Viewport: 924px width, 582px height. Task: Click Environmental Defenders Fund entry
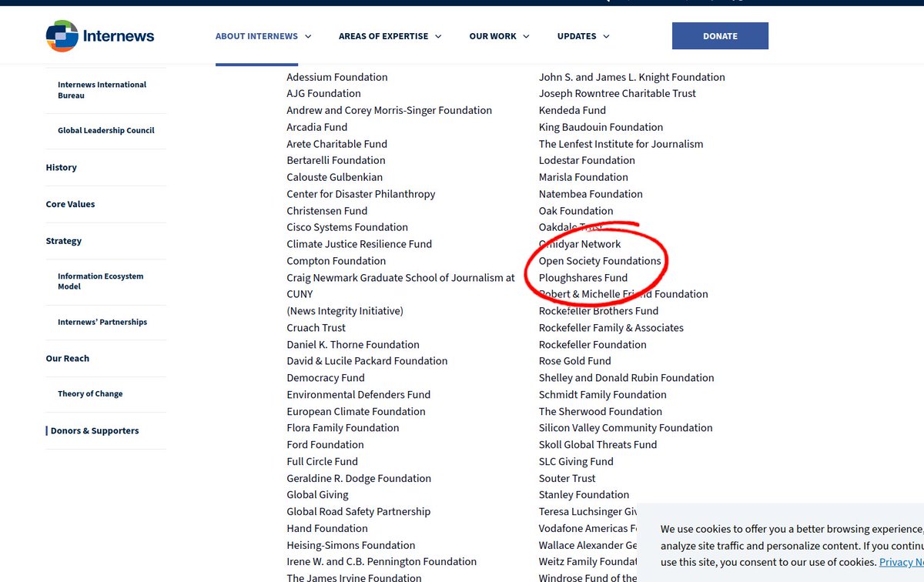click(x=359, y=395)
